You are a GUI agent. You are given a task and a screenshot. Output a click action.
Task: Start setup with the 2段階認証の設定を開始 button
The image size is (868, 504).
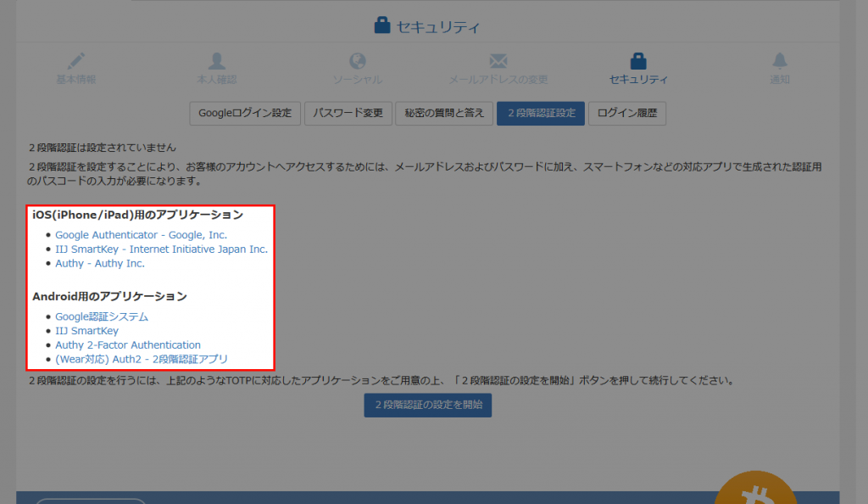point(428,405)
